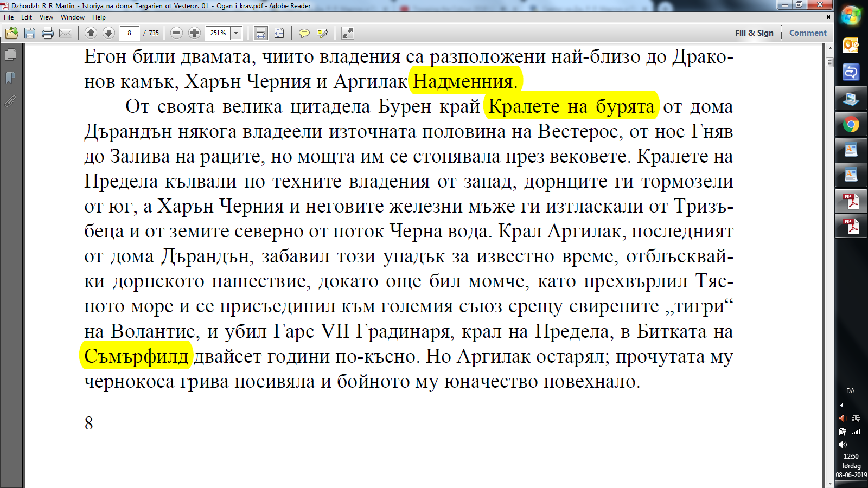The height and width of the screenshot is (488, 868).
Task: Print the document using the printer icon
Action: 48,33
